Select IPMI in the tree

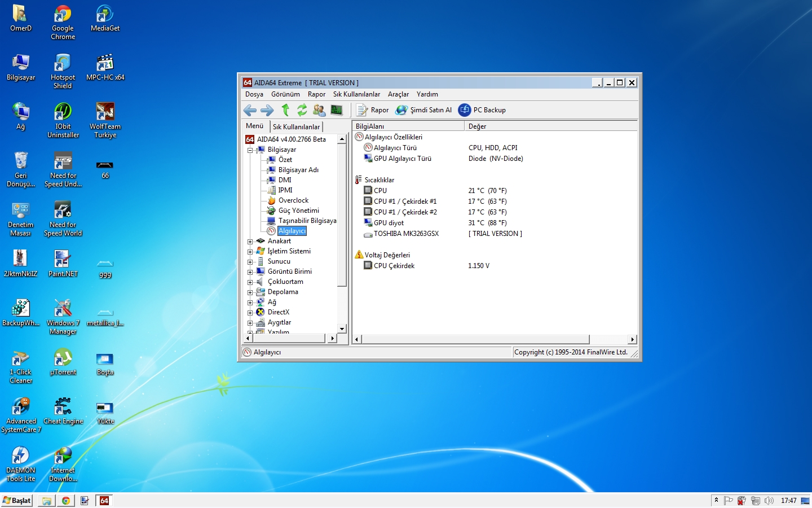(x=285, y=190)
